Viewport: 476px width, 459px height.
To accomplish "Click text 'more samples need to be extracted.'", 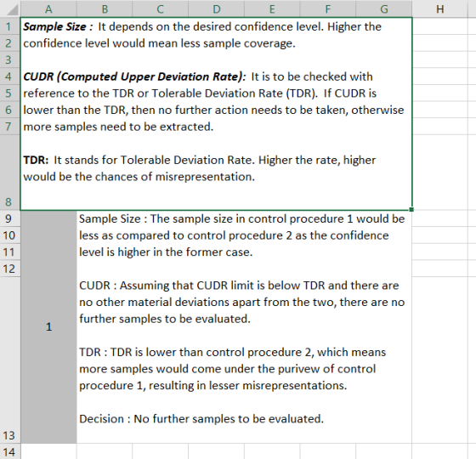I will [x=118, y=127].
